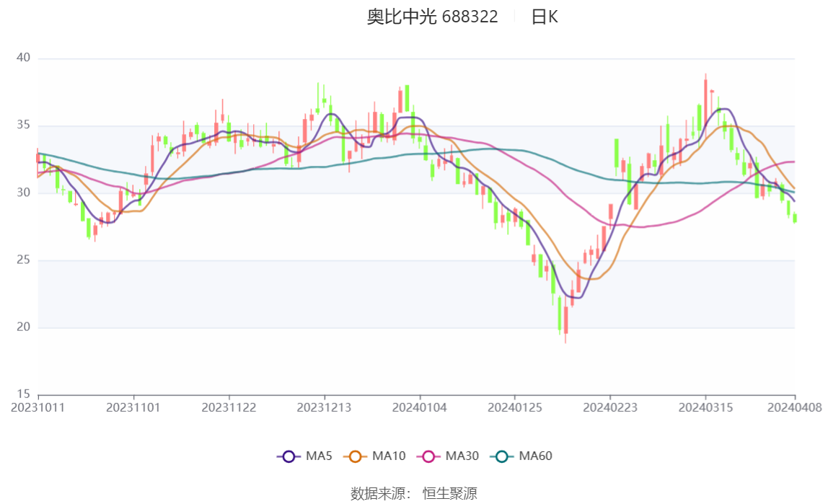Select the 日K chart type label
This screenshot has height=504, width=828.
545,17
